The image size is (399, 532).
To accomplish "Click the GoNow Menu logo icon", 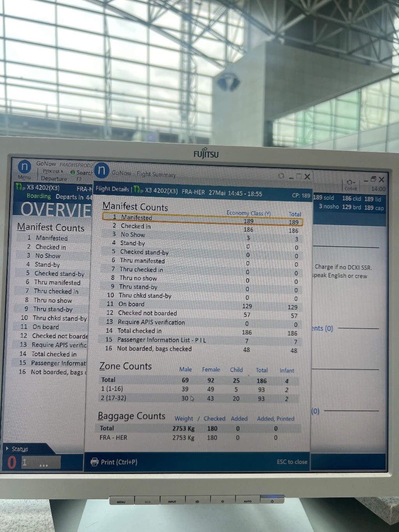I will [x=25, y=166].
